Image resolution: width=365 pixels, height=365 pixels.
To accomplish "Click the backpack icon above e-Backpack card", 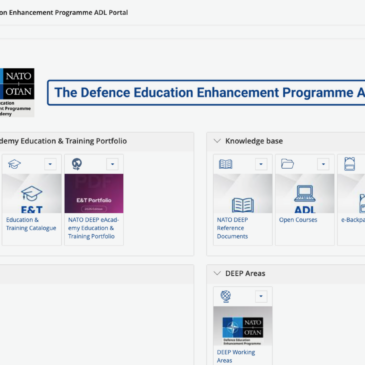I will point(349,164).
